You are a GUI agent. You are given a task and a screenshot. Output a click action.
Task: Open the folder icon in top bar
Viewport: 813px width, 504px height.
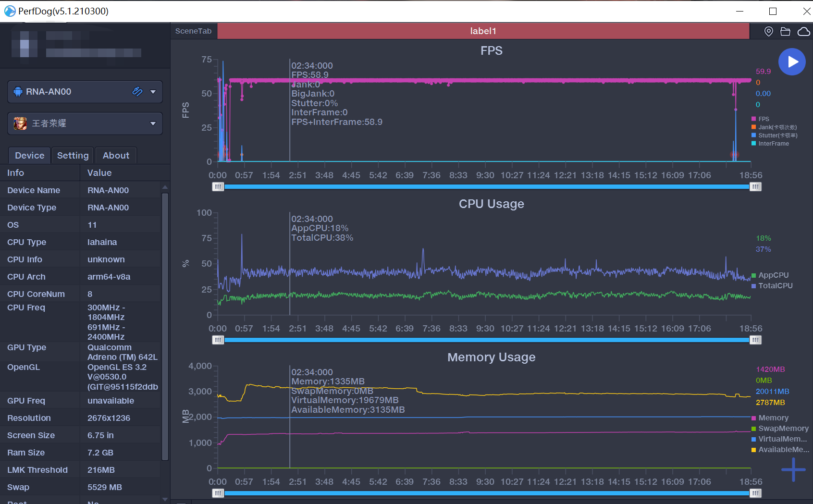pyautogui.click(x=786, y=31)
